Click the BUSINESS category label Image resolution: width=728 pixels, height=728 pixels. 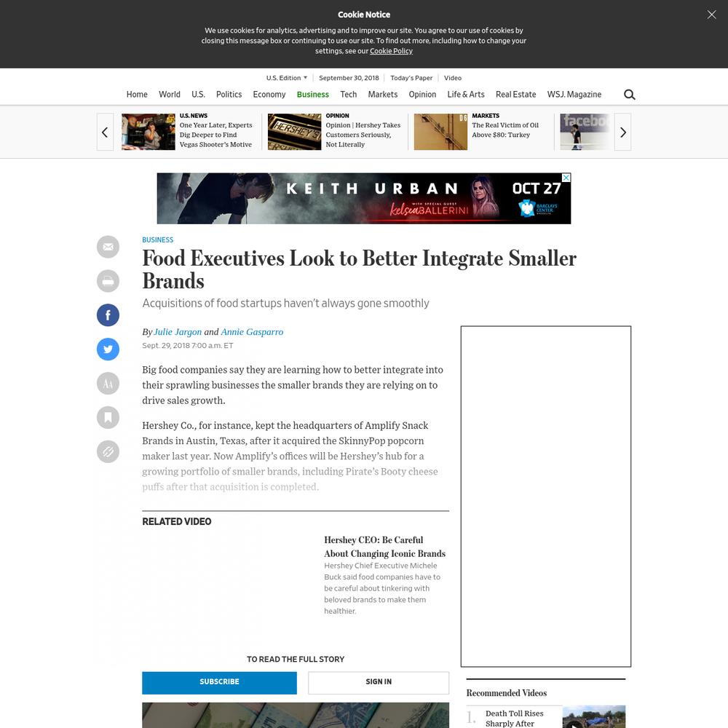pos(157,240)
